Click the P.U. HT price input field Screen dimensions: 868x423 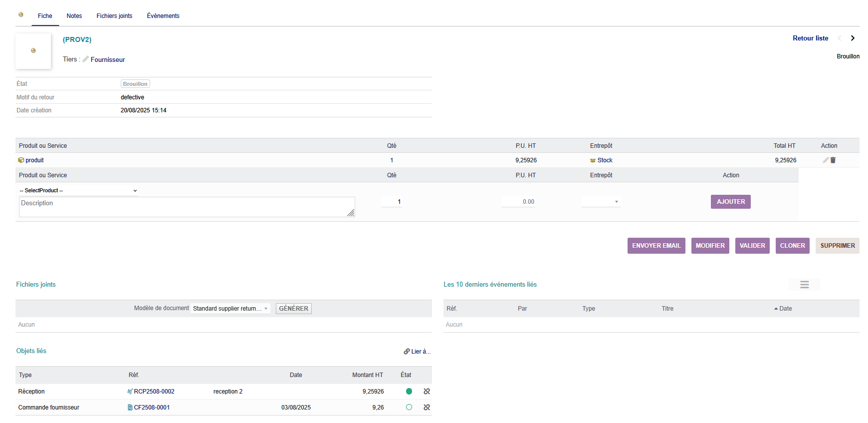pos(519,202)
